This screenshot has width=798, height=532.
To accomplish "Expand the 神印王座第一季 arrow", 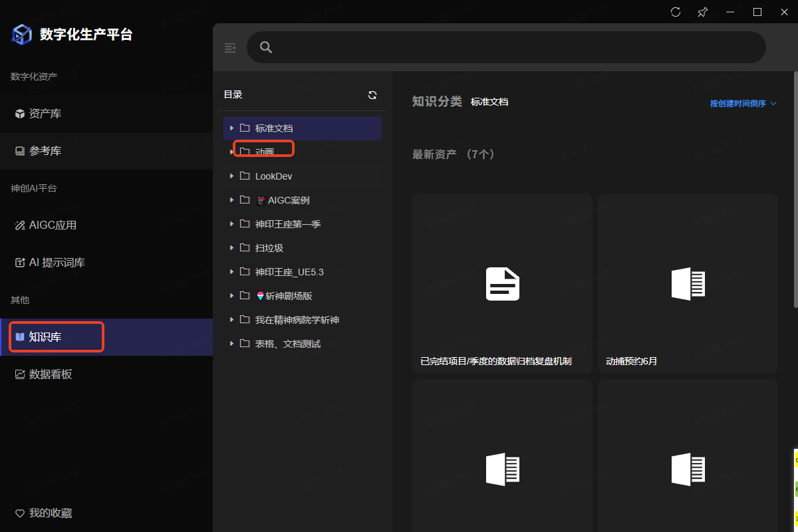I will (231, 223).
